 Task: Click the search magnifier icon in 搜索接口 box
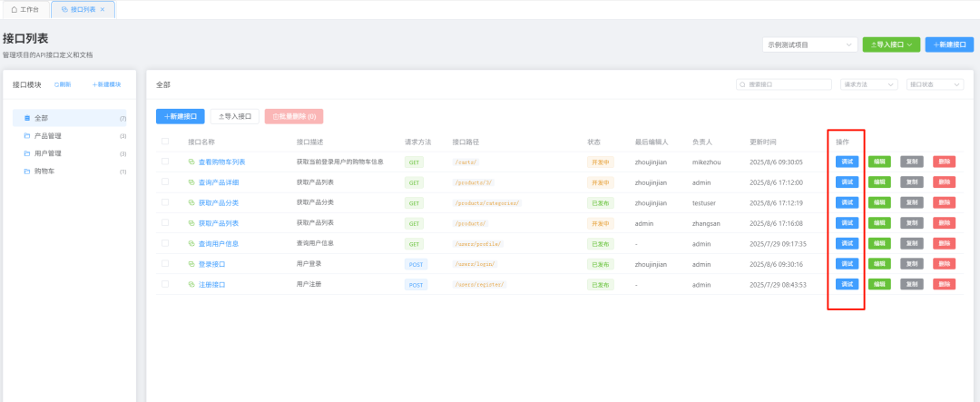tap(743, 84)
